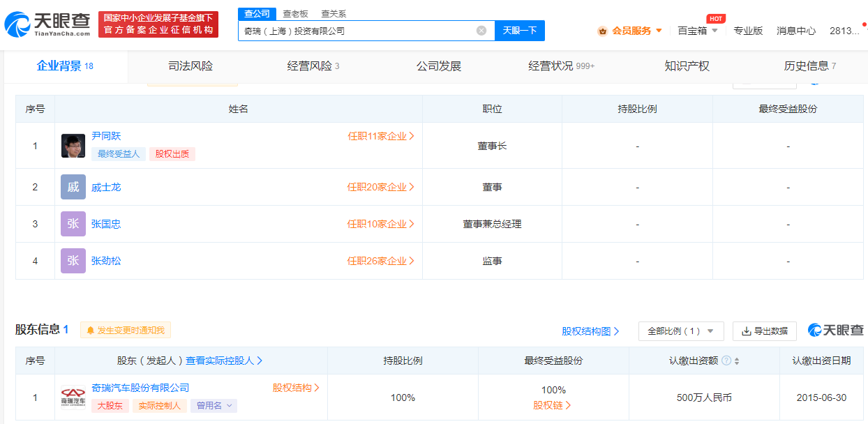This screenshot has height=424, width=868.
Task: Open 奇瑞汽车股份有限公司 company link
Action: (x=140, y=388)
